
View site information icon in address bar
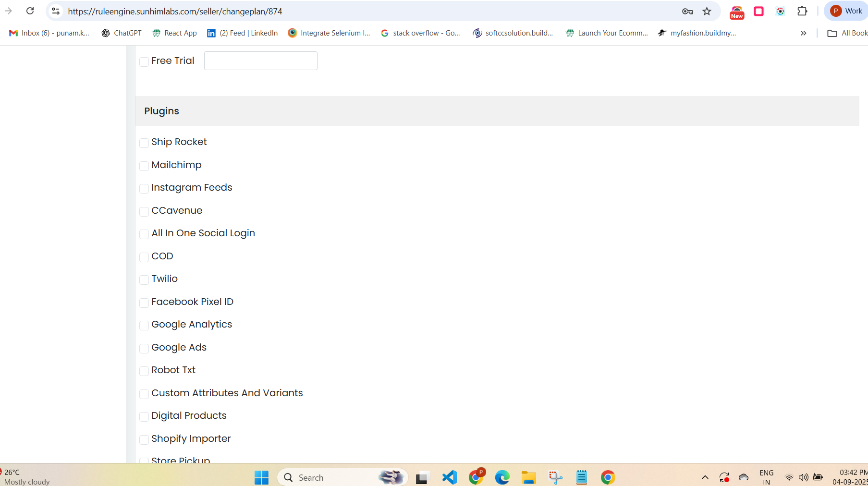click(56, 11)
